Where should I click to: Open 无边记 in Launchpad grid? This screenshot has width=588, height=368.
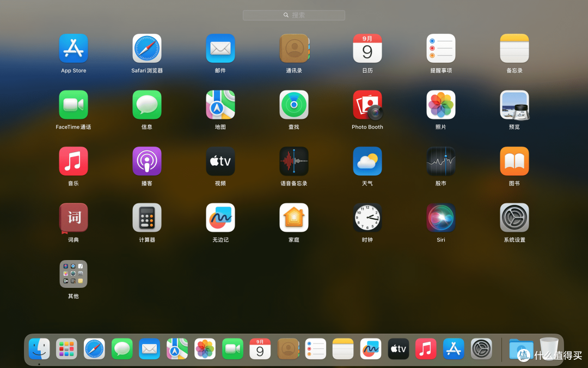220,218
